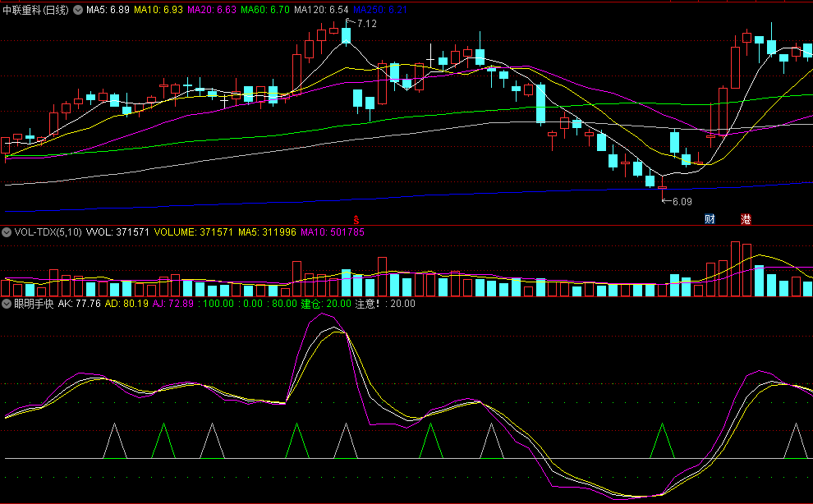The image size is (813, 504).
Task: Select the volume MA5: 311996 label
Action: (x=267, y=232)
